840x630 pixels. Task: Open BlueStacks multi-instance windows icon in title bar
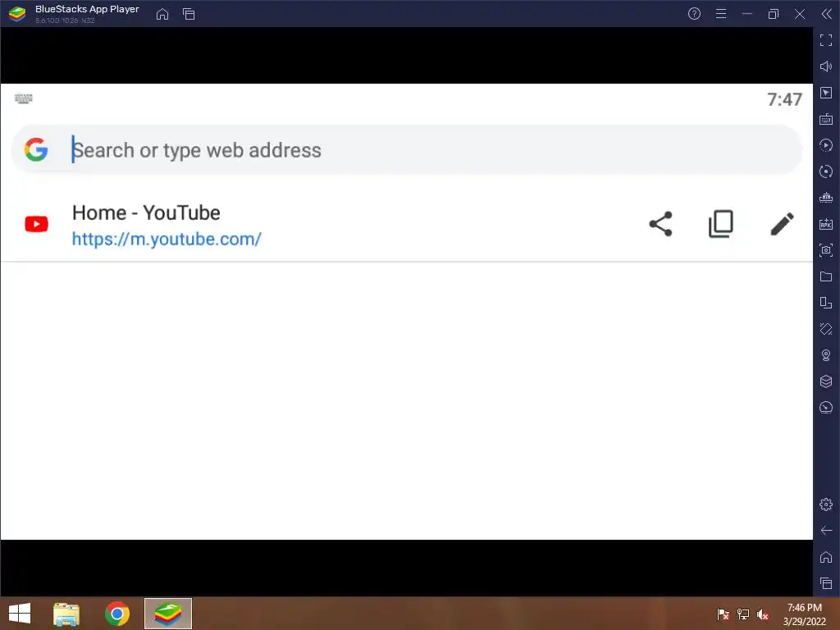[189, 14]
